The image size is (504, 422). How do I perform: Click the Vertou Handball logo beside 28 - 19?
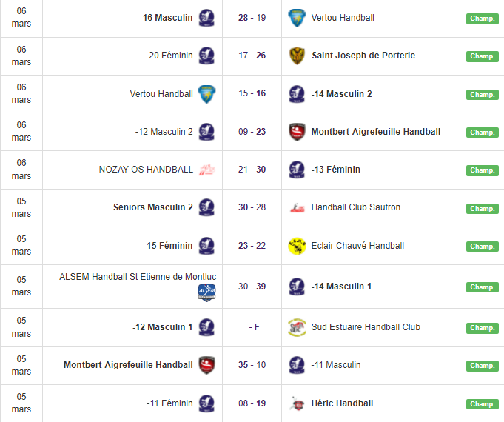point(297,17)
